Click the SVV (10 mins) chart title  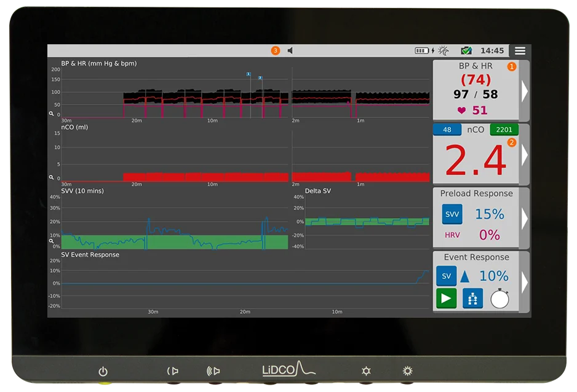coord(82,191)
